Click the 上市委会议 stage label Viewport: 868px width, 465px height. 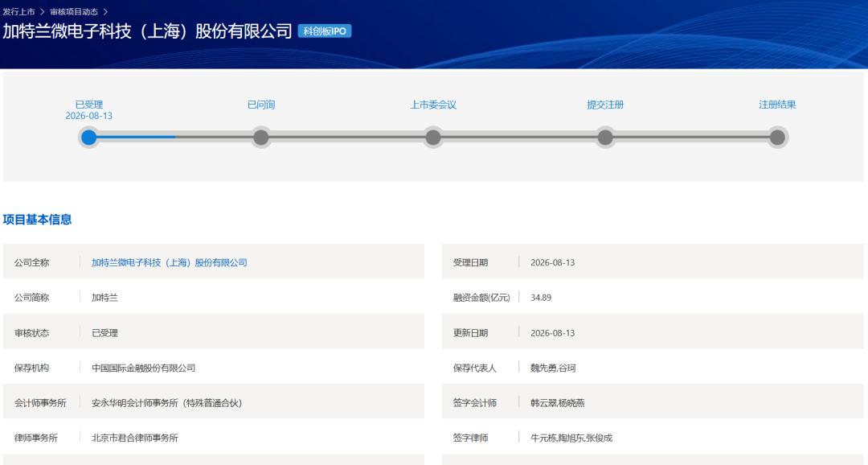(x=433, y=105)
